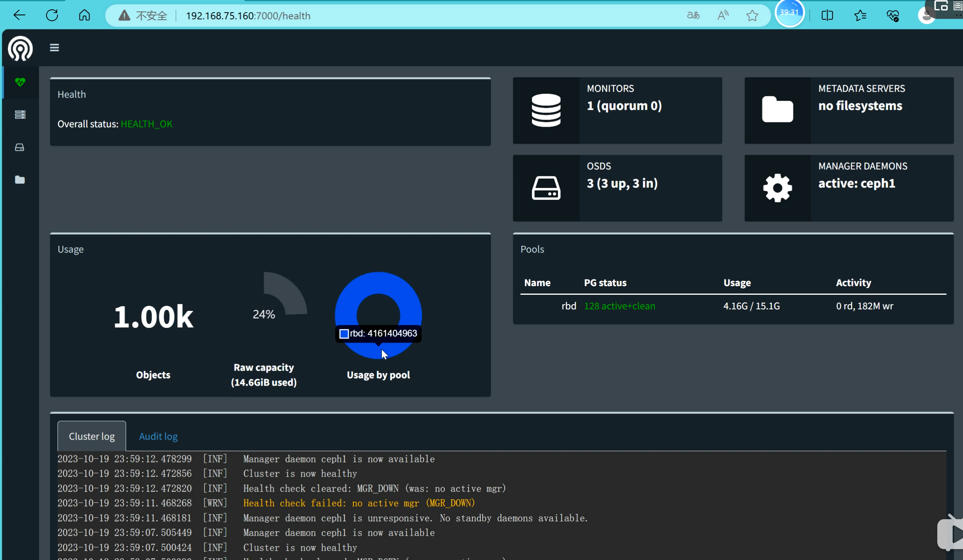The width and height of the screenshot is (963, 560).
Task: Click the Manager Daemons gear icon
Action: tap(778, 188)
